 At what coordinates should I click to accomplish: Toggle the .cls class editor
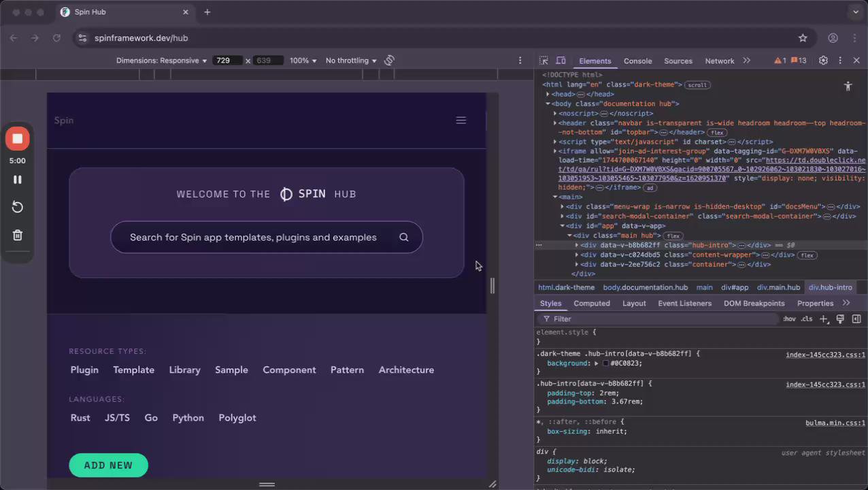click(x=807, y=319)
